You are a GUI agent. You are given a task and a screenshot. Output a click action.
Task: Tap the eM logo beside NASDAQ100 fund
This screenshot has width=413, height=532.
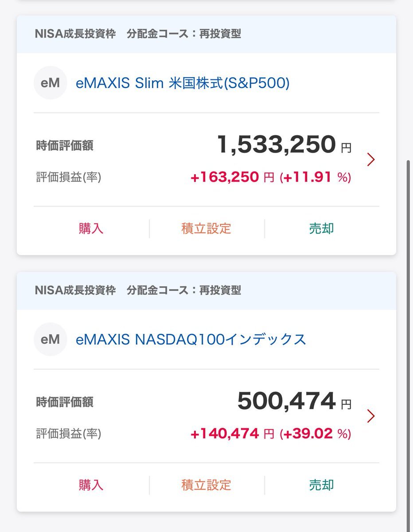(50, 339)
